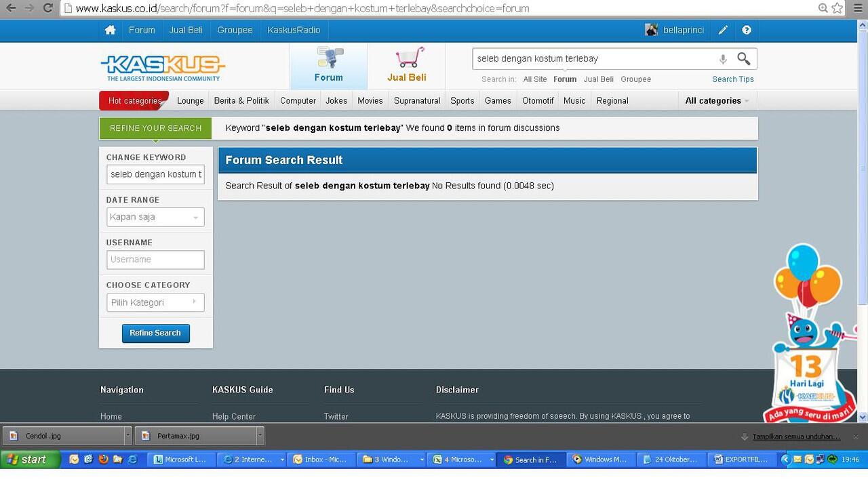The width and height of the screenshot is (868, 488).
Task: Select the Lounge category
Action: (x=191, y=100)
